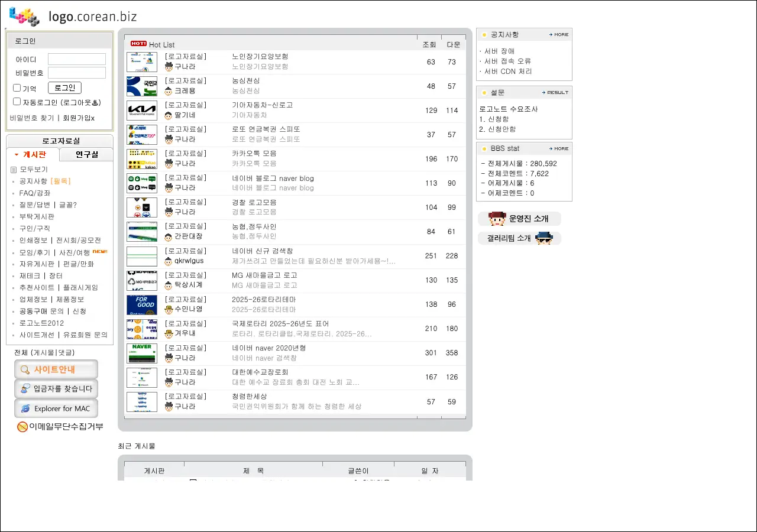Switch to the 연구실 tab
Image resolution: width=757 pixels, height=532 pixels.
86,155
